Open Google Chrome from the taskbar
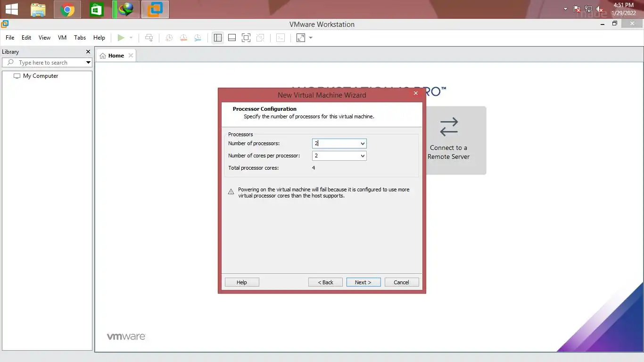Screen dimensions: 644x362 67,9
